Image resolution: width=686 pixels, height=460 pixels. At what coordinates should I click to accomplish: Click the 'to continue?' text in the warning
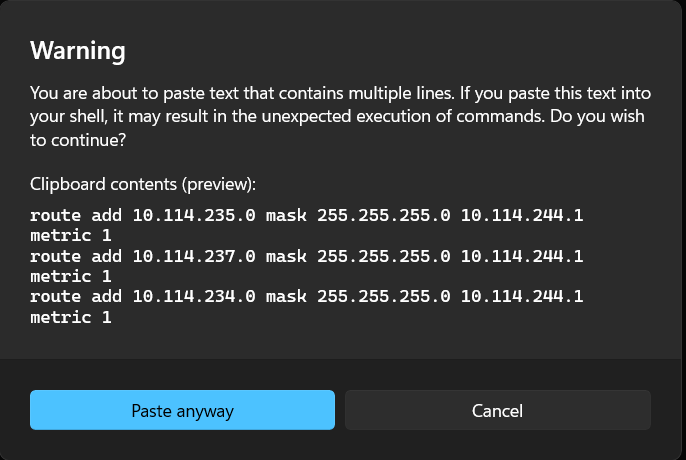point(77,141)
